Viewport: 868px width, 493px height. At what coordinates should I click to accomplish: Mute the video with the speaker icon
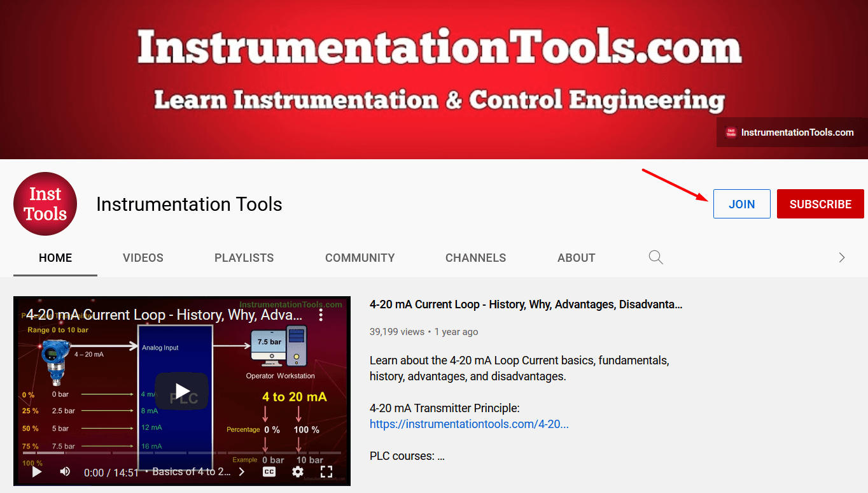click(65, 472)
